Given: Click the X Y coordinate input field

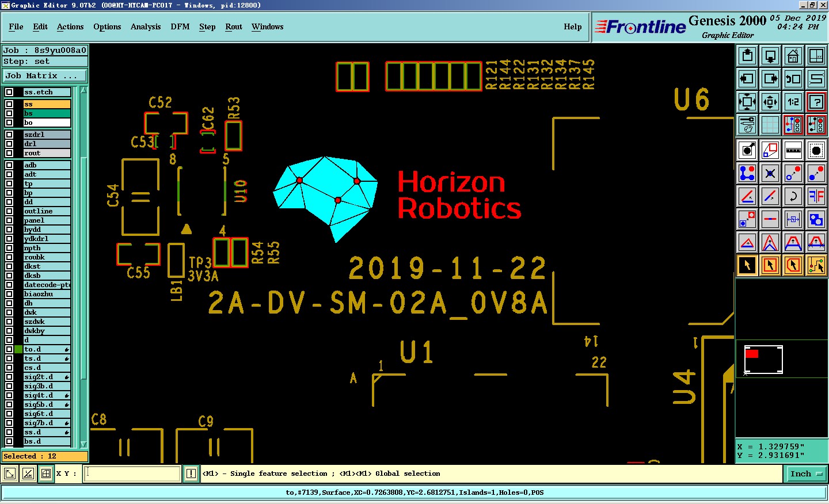Looking at the screenshot, I should [x=133, y=474].
